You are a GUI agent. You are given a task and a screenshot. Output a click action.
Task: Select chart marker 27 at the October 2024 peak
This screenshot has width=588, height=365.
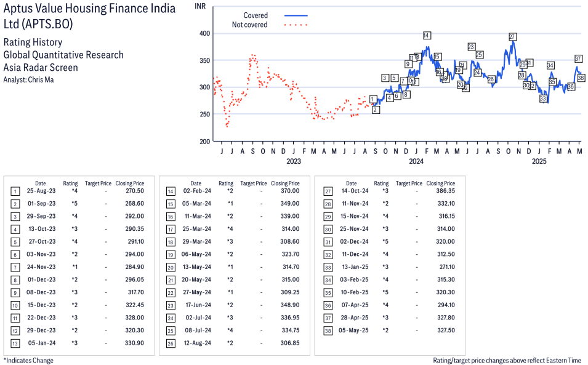(512, 37)
